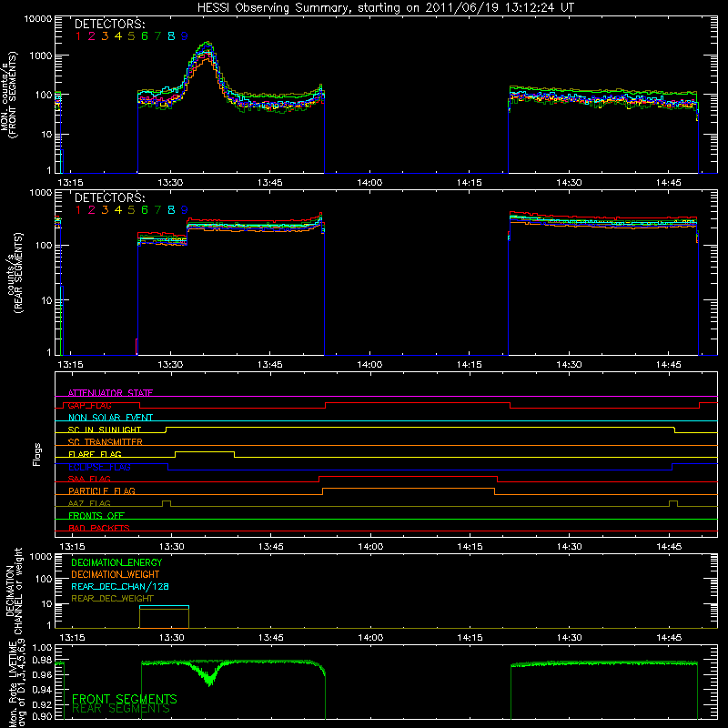Select the SC_IN_SUNLIGHT flag label
The width and height of the screenshot is (728, 728).
tap(105, 430)
